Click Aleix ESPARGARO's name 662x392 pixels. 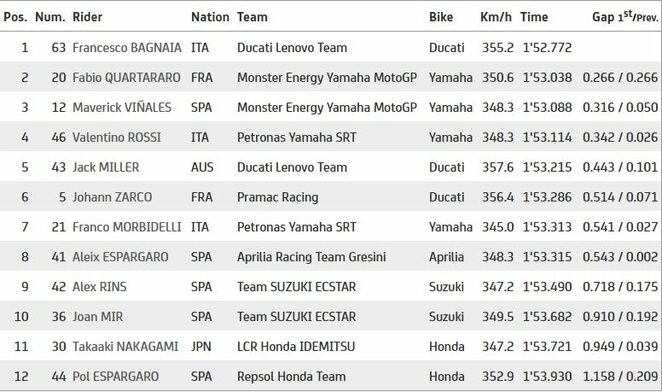tap(120, 257)
